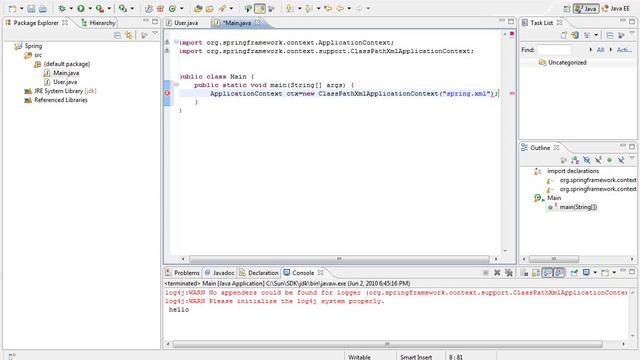
Task: Switch to Java EE perspective
Action: point(616,9)
